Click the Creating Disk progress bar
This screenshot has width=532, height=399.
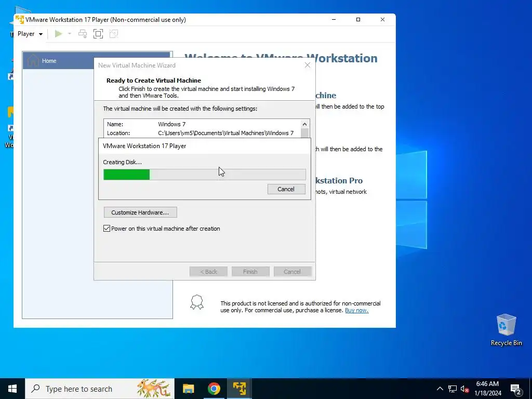(205, 175)
